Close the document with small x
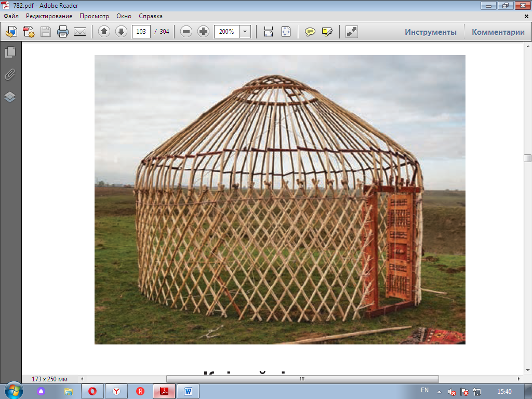The height and width of the screenshot is (399, 532). pyautogui.click(x=526, y=16)
